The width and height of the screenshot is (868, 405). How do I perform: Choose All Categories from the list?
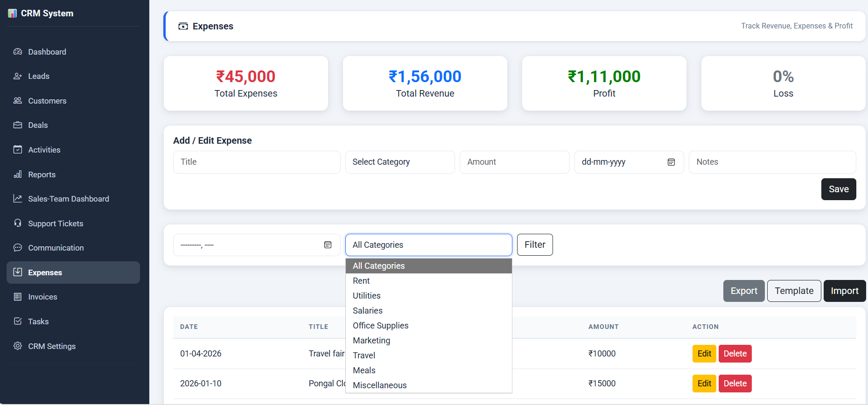[428, 266]
